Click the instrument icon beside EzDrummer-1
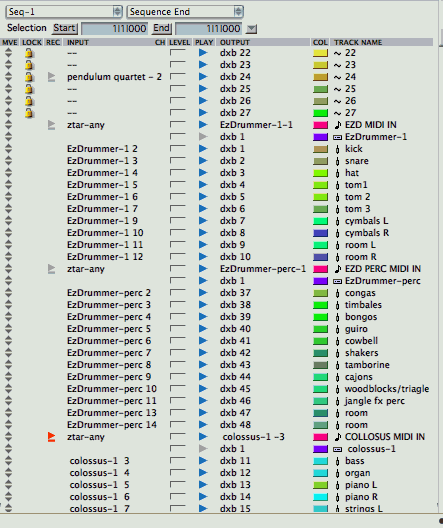The width and height of the screenshot is (443, 528). 338,137
